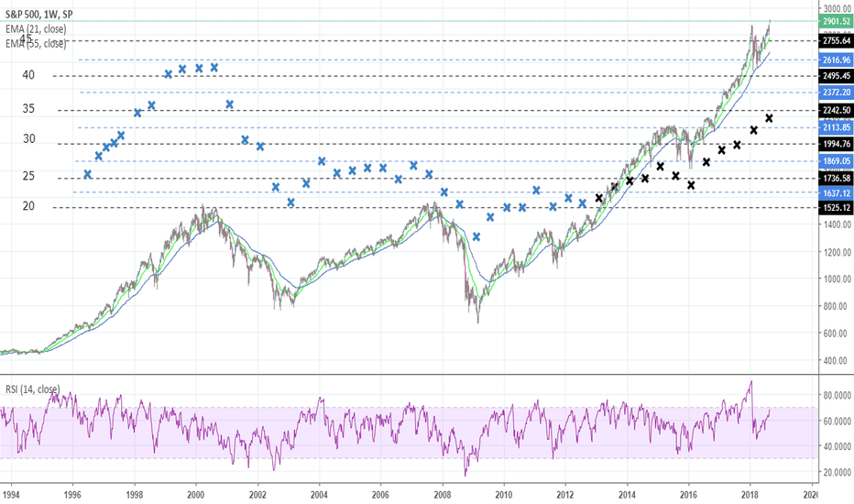
Task: Click the 60.0000 RSI axis value
Action: click(838, 422)
